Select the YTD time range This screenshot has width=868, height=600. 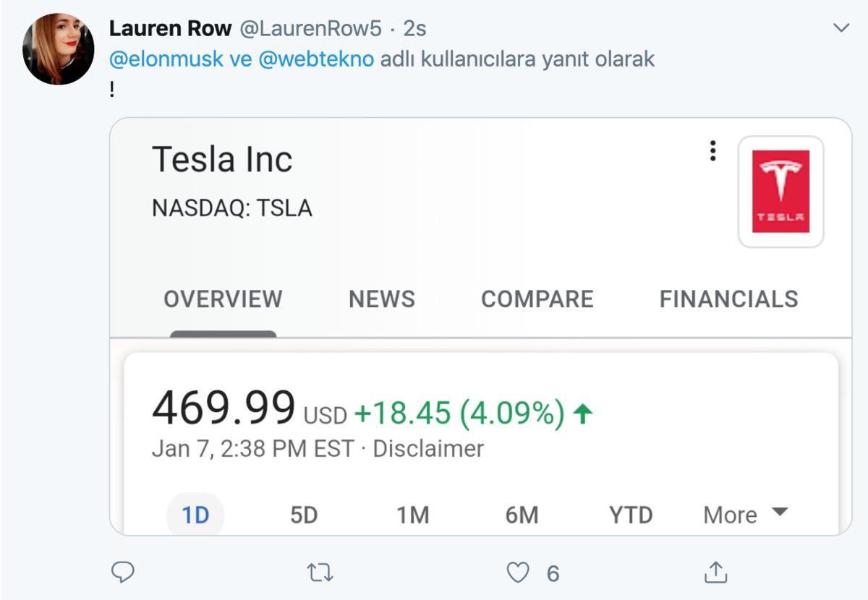(631, 515)
